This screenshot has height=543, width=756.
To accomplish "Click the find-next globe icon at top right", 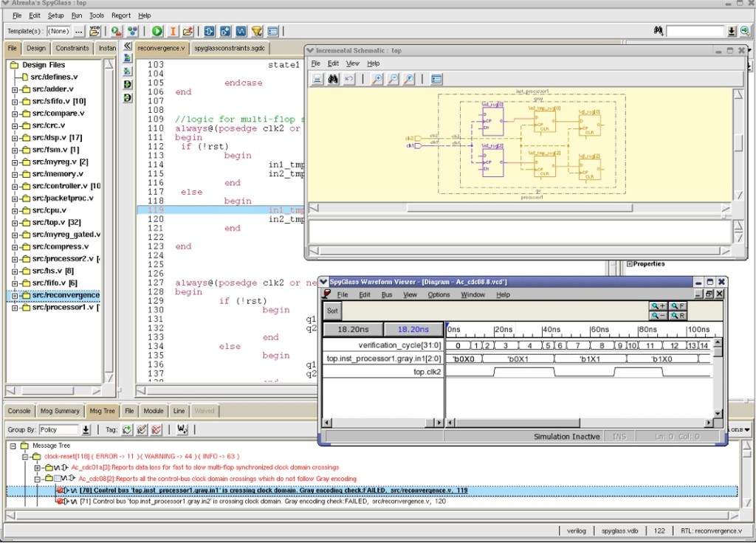I will (x=745, y=31).
